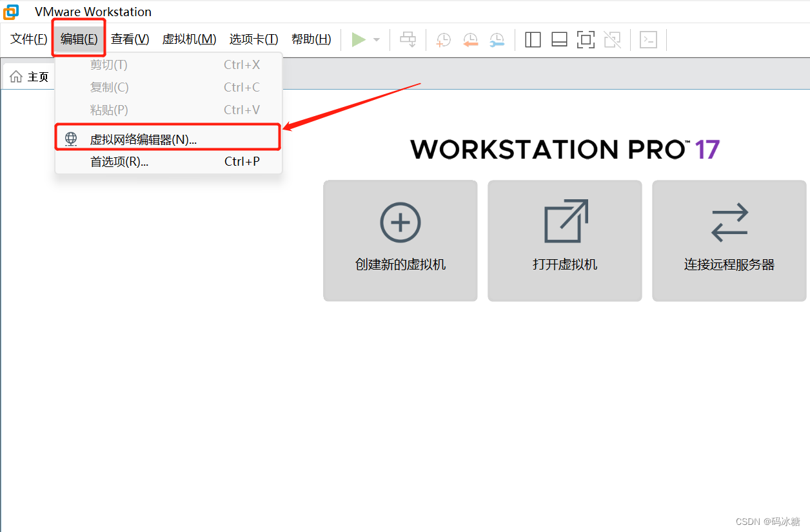Image resolution: width=810 pixels, height=532 pixels.
Task: Click the WORKSTATION PRO 17 heading
Action: (x=565, y=149)
